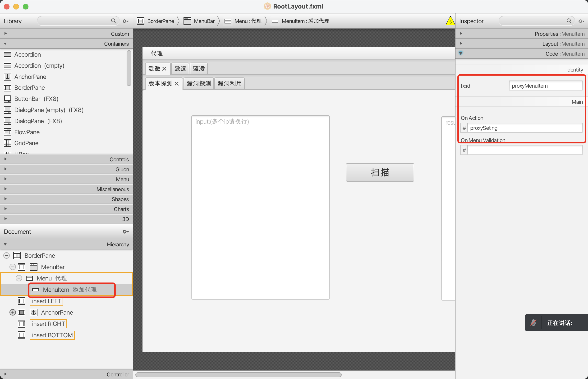588x379 pixels.
Task: Click the insert RIGHT placeholder label
Action: tap(48, 324)
